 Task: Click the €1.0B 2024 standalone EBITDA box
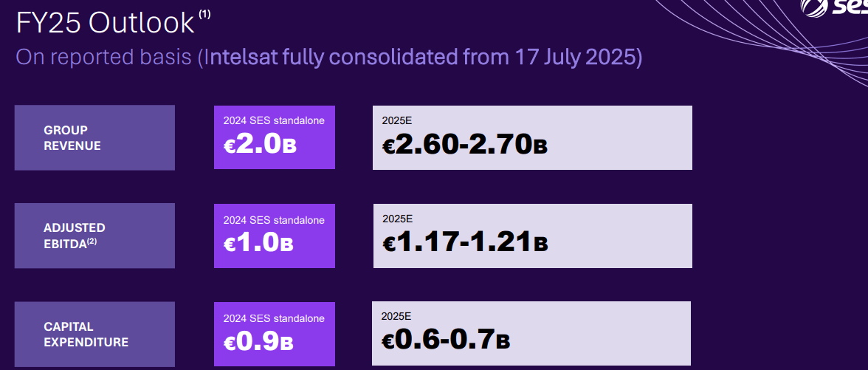coord(275,236)
